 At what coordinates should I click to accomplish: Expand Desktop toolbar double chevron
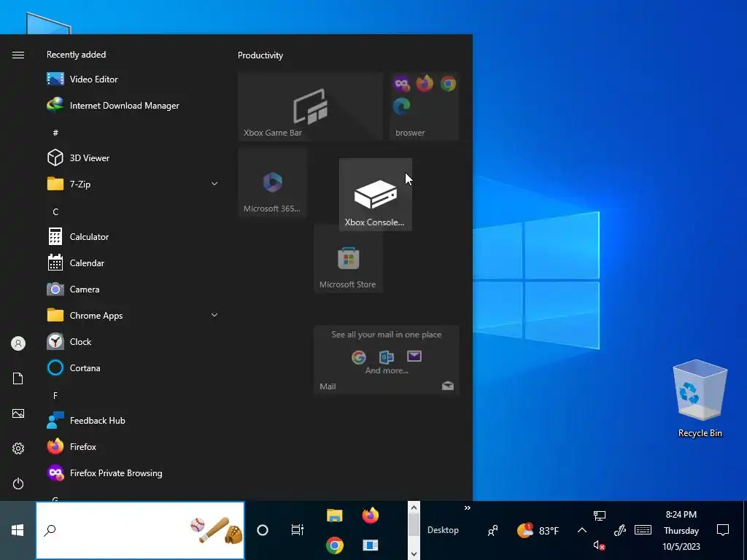[468, 508]
